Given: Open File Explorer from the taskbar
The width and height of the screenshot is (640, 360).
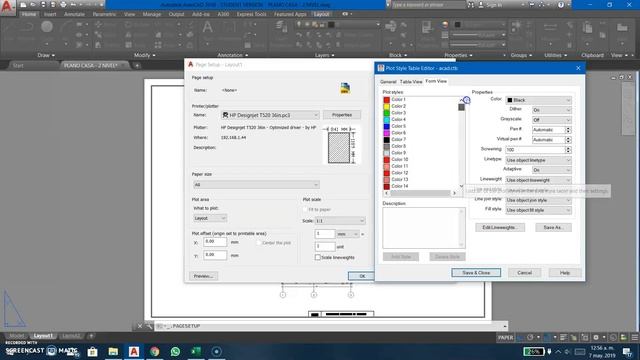Looking at the screenshot, I should 113,351.
